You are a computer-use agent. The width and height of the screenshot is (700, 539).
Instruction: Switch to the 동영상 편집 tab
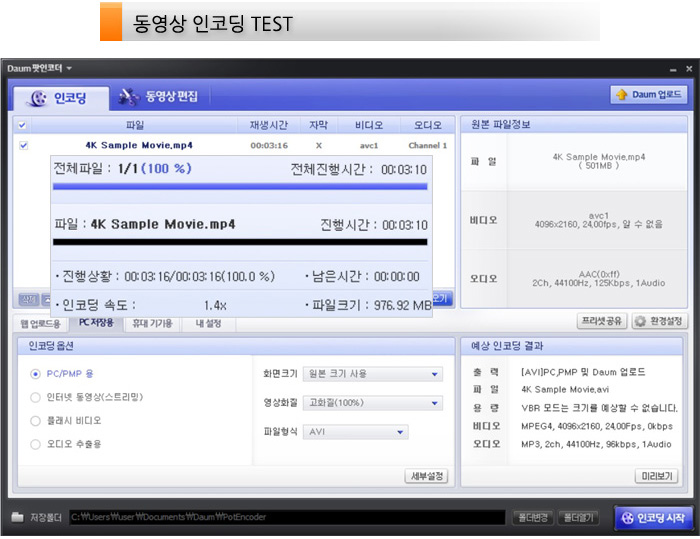(159, 97)
